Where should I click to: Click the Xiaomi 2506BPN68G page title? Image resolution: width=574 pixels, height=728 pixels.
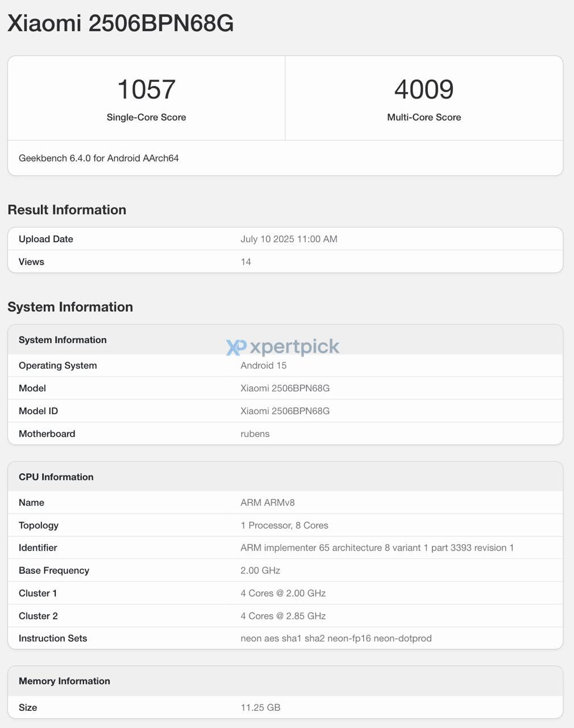[120, 23]
